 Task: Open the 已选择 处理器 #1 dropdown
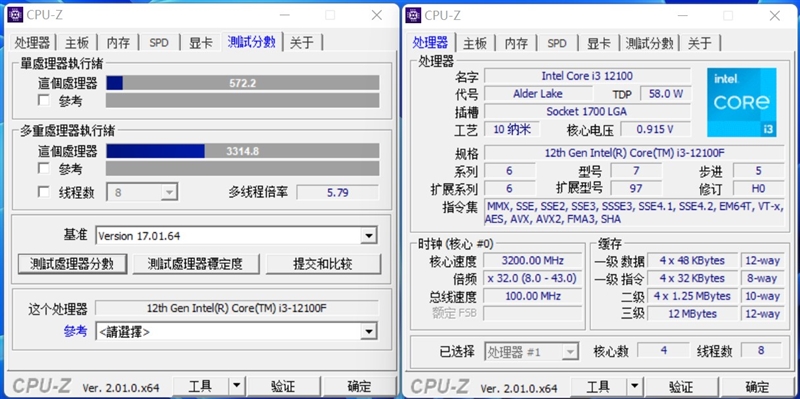(531, 352)
